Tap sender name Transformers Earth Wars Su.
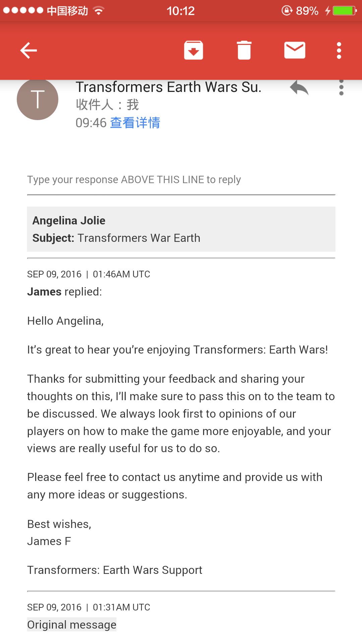 (x=168, y=87)
